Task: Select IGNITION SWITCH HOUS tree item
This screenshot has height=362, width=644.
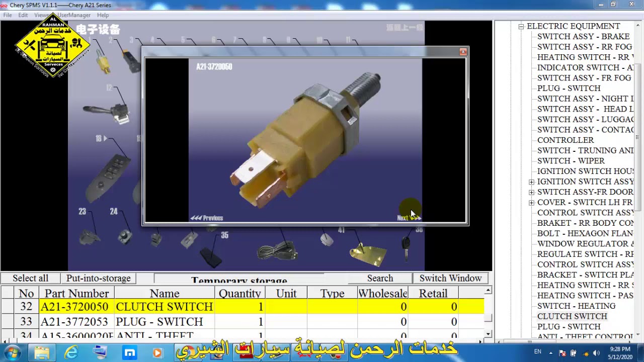Action: click(x=585, y=171)
